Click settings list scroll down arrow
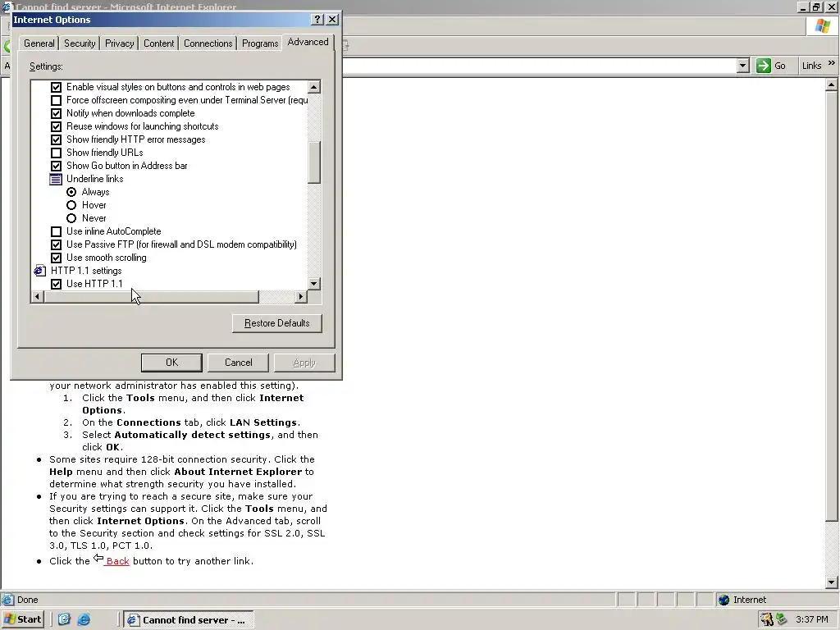840x630 pixels. [x=314, y=283]
